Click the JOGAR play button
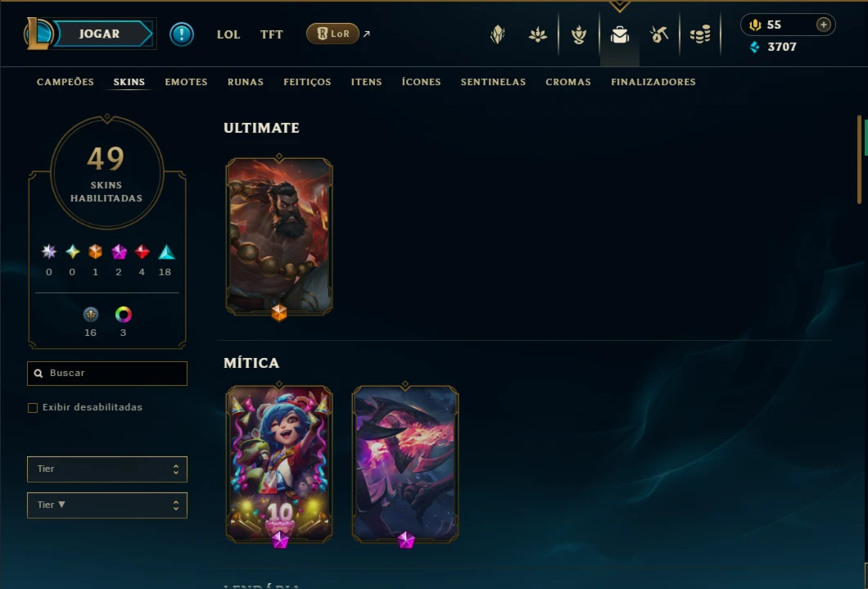Screen dimensions: 868x589 click(x=100, y=34)
